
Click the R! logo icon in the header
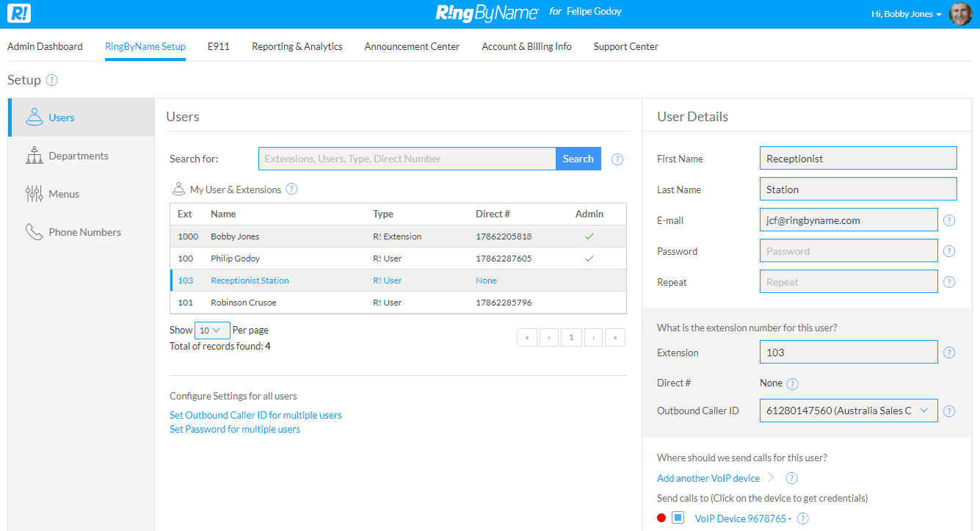click(19, 13)
